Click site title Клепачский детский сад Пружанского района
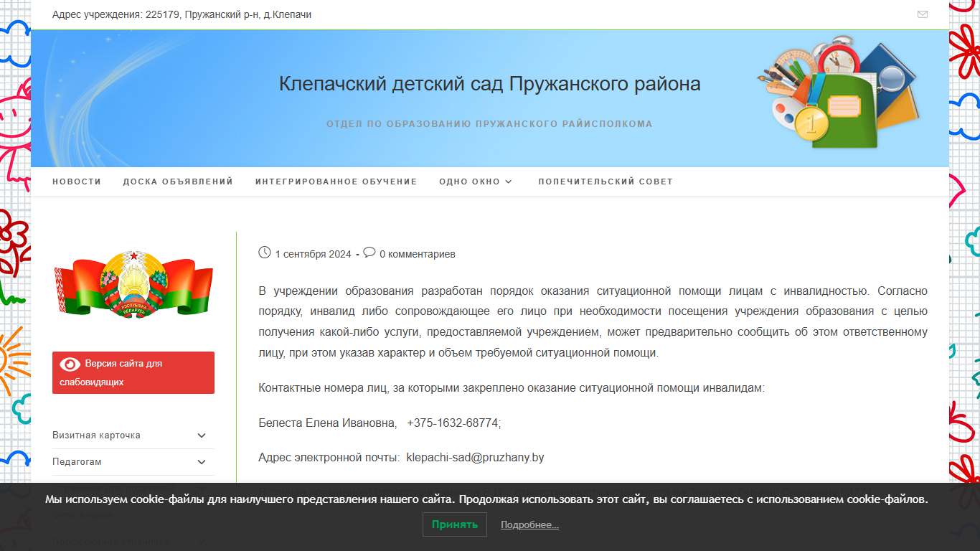This screenshot has height=551, width=980. [x=490, y=84]
